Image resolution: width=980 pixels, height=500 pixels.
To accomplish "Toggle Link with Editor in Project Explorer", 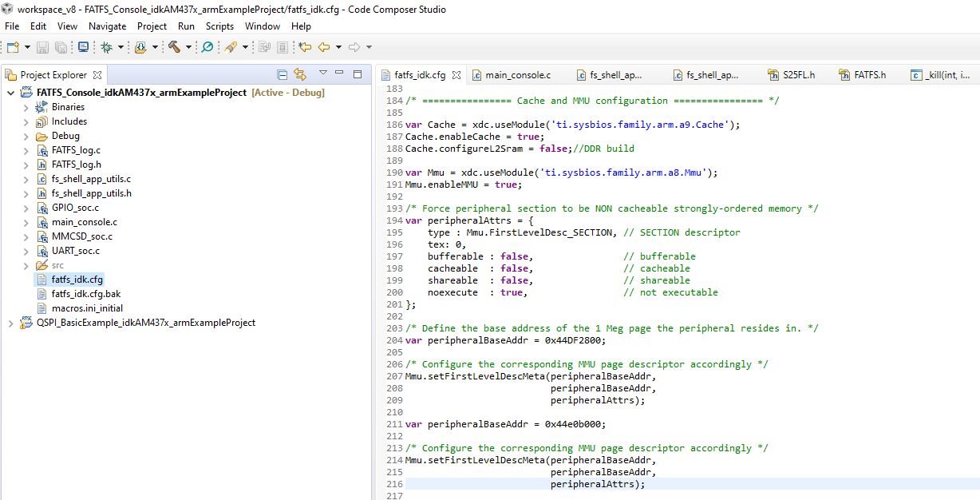I will 300,74.
